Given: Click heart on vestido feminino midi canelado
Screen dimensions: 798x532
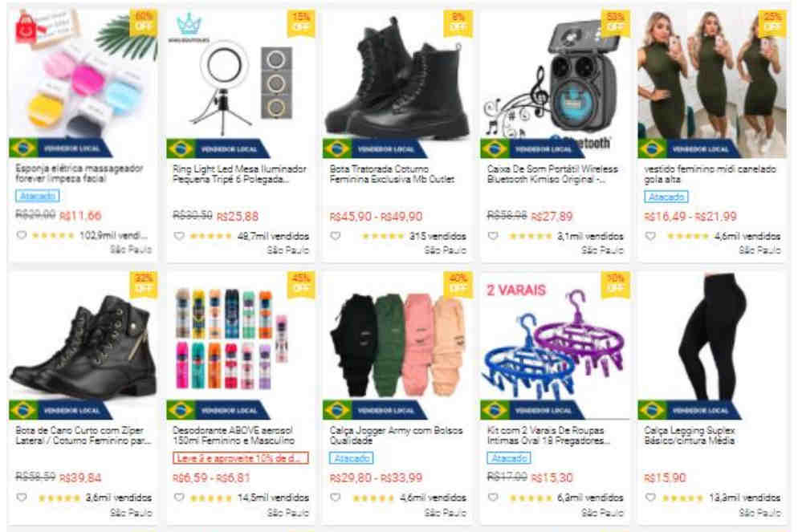Looking at the screenshot, I should point(650,236).
